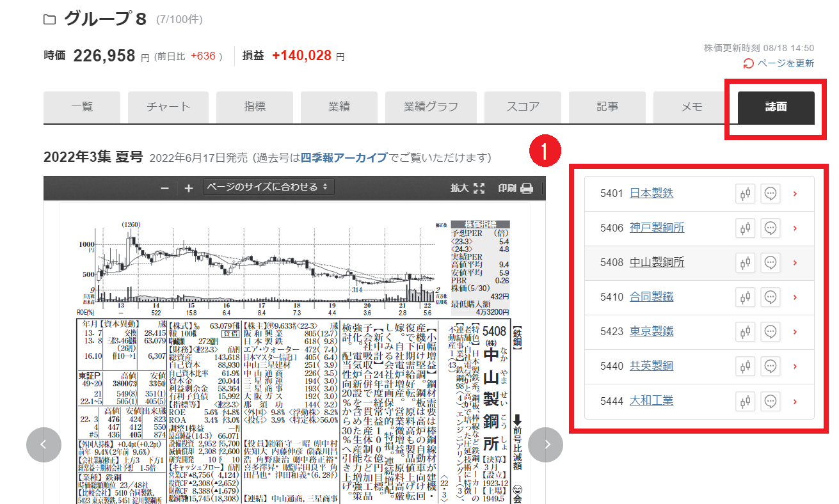Open the 神戸製鋼所 stock link

(x=657, y=228)
